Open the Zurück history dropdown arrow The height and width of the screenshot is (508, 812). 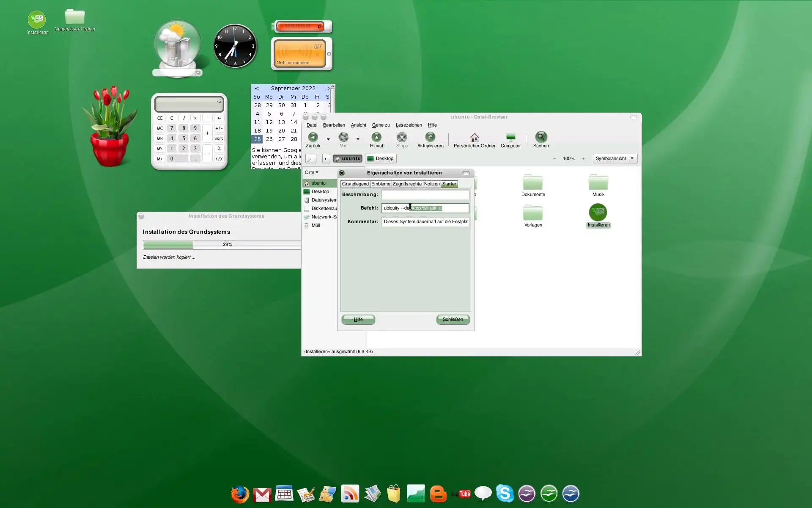coord(328,139)
